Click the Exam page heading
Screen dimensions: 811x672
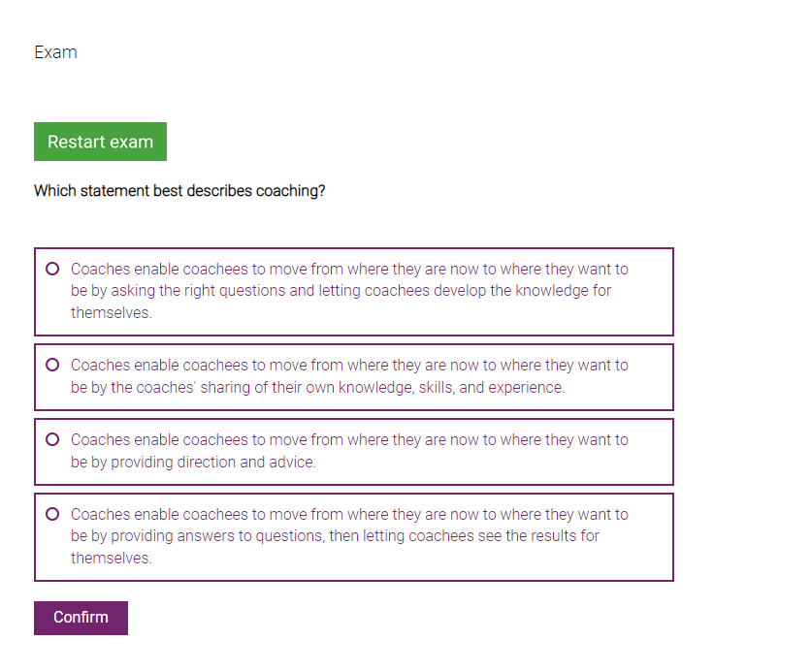coord(55,51)
